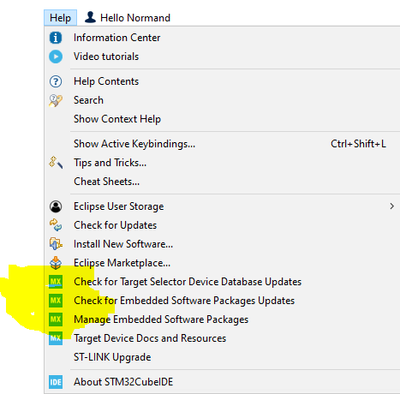This screenshot has width=400, height=394.
Task: Select Check for Target Selector Device Database Updates
Action: (x=187, y=282)
